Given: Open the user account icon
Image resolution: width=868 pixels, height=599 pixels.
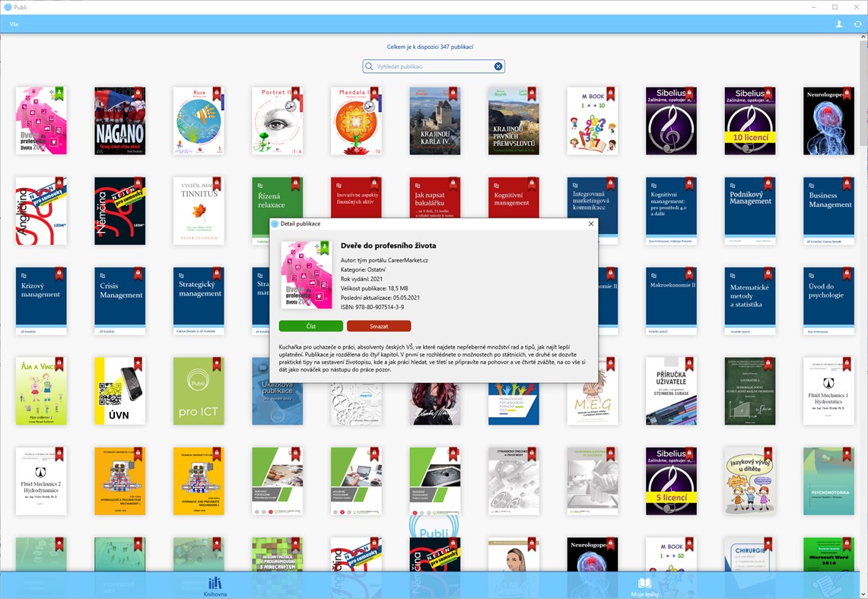Looking at the screenshot, I should pyautogui.click(x=838, y=24).
